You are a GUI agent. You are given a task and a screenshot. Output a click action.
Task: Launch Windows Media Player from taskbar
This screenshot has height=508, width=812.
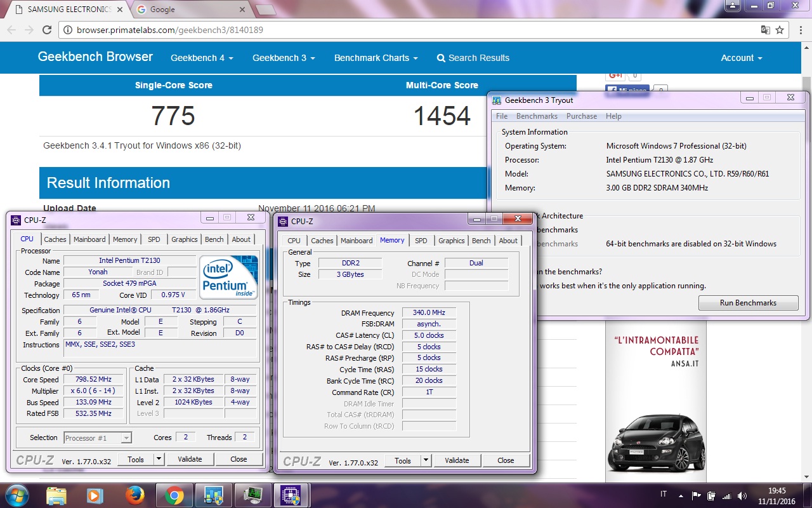95,496
